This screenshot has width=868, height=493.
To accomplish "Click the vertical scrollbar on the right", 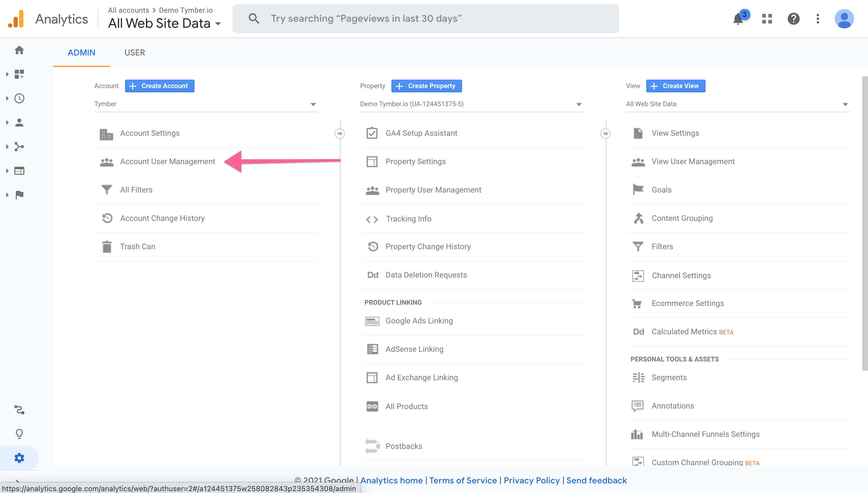I will 865,224.
